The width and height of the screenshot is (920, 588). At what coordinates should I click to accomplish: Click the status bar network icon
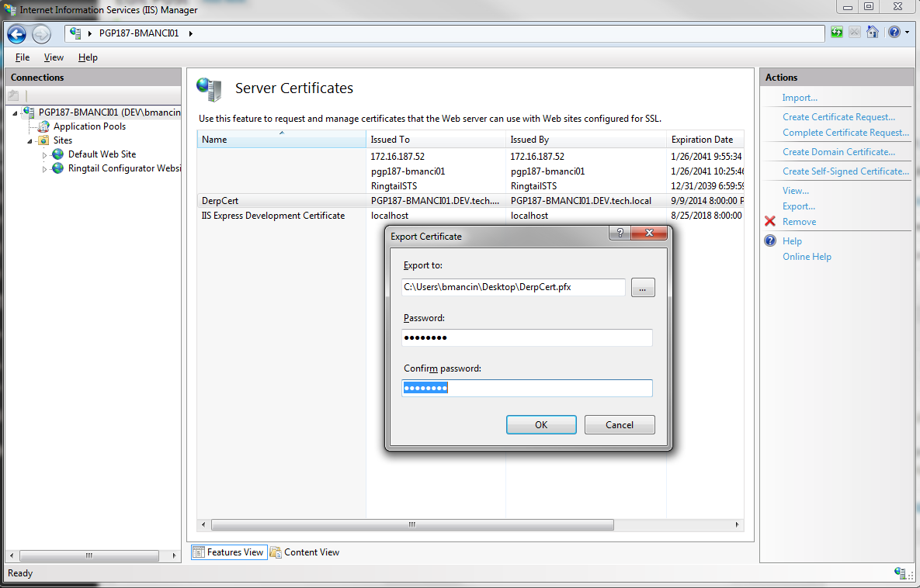901,572
